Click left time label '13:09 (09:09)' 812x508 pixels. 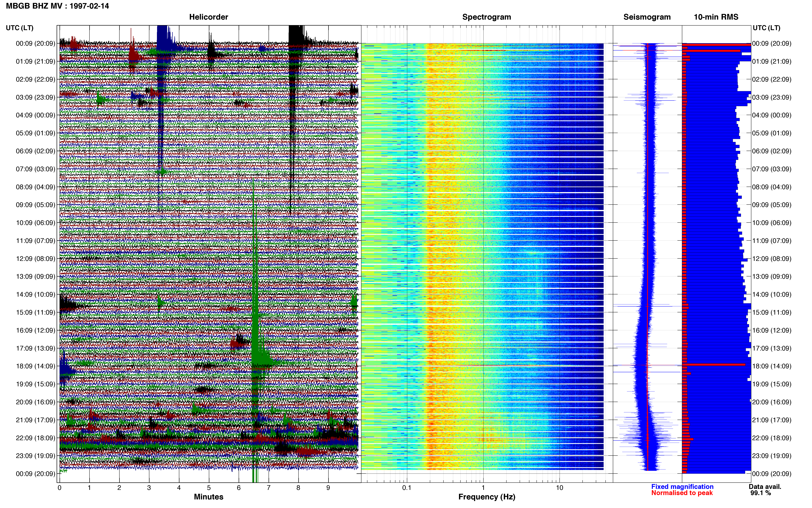click(36, 277)
